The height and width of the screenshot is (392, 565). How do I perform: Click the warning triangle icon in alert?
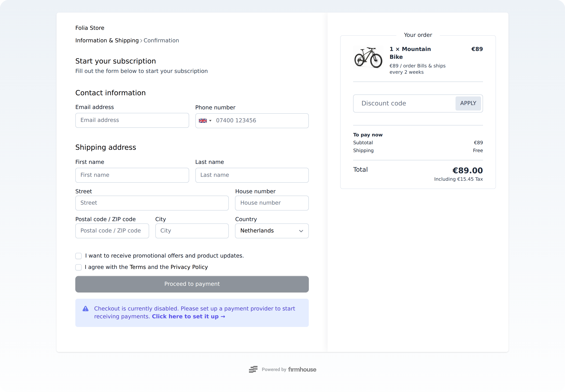pos(85,309)
